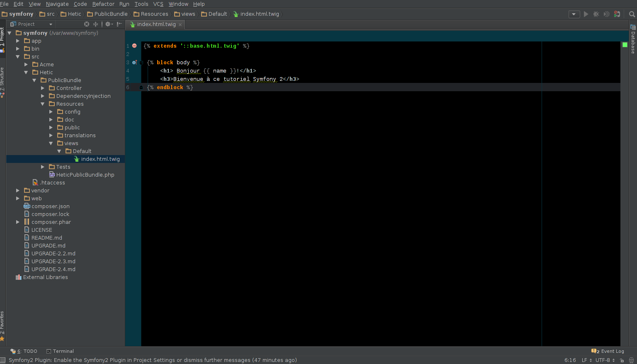Toggle tool window buttons in status bar
The height and width of the screenshot is (364, 637).
click(3, 360)
